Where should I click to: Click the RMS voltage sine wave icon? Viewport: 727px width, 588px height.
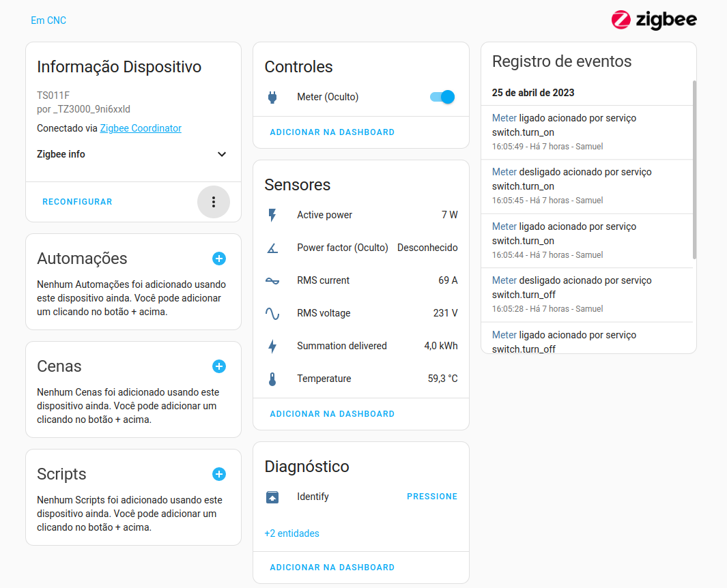point(272,313)
